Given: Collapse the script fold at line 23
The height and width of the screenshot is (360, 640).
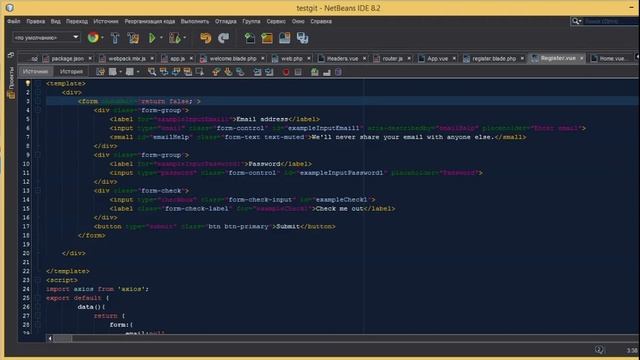Looking at the screenshot, I should click(38, 280).
